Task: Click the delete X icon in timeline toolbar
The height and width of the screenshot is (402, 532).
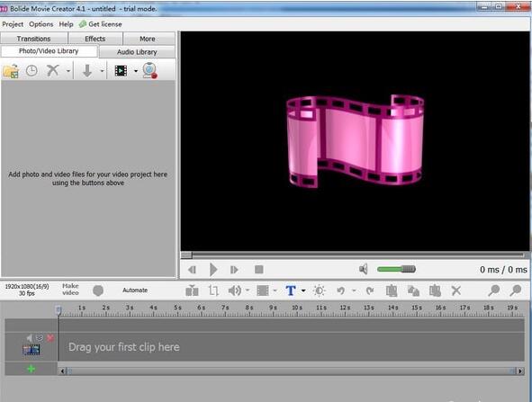Action: click(456, 290)
